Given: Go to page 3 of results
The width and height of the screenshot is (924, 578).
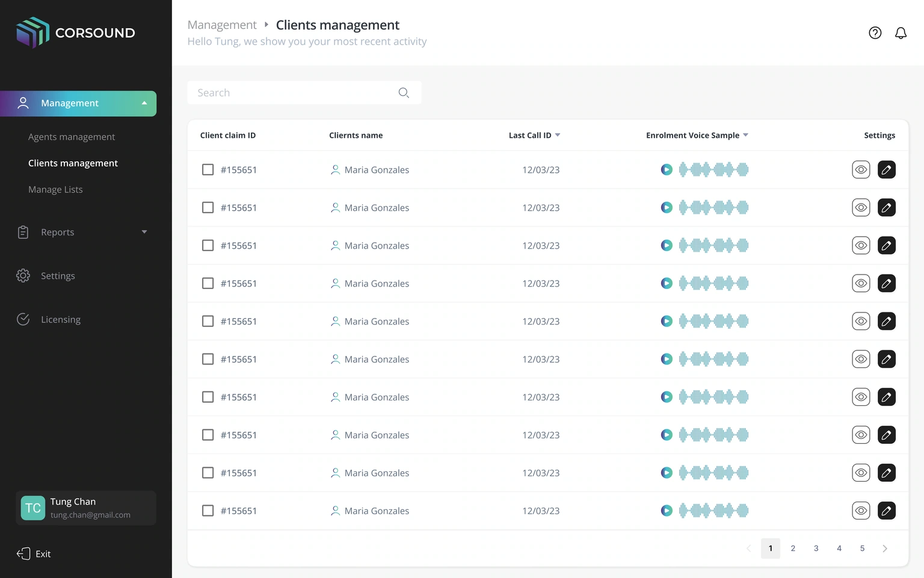Looking at the screenshot, I should pos(816,548).
